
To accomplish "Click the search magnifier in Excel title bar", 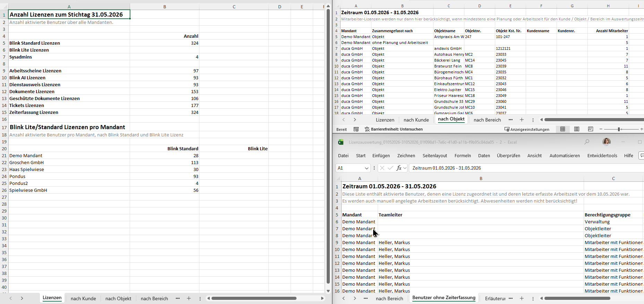I will click(587, 142).
